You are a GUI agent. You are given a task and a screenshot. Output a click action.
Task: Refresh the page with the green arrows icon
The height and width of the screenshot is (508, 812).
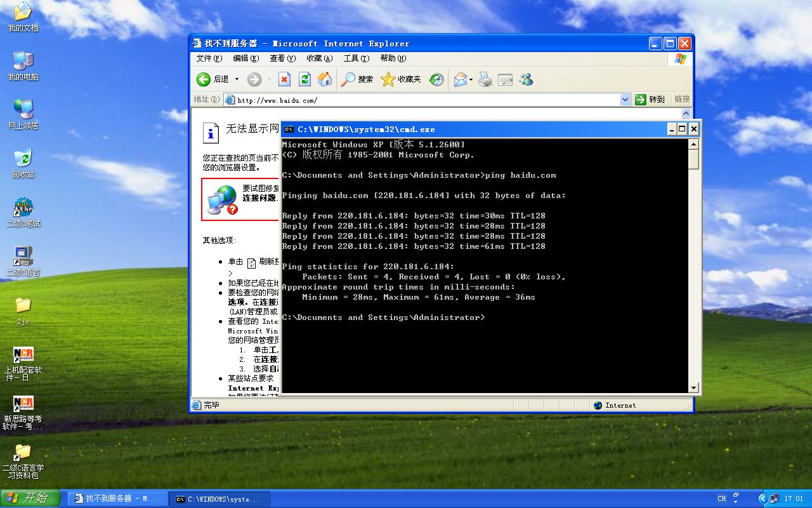pyautogui.click(x=304, y=79)
